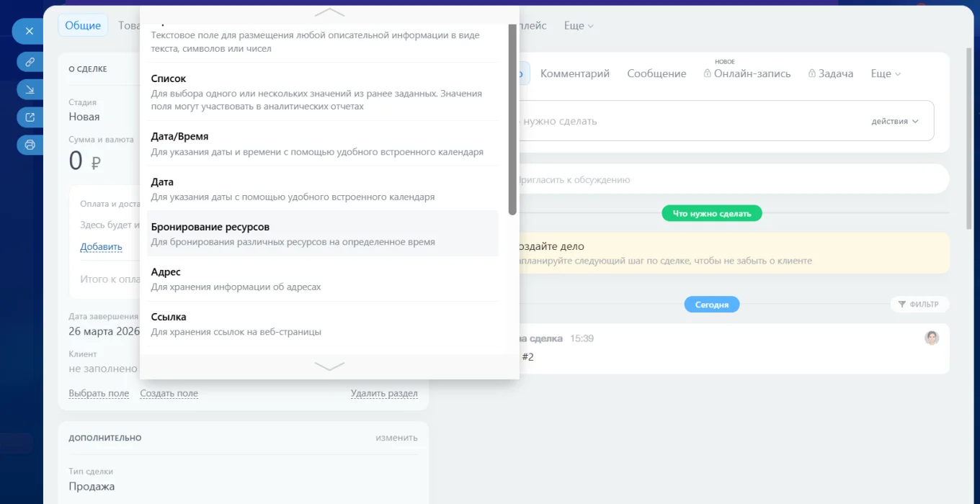The width and height of the screenshot is (980, 504).
Task: Open the ФИЛЬТР timeline filter
Action: [919, 305]
